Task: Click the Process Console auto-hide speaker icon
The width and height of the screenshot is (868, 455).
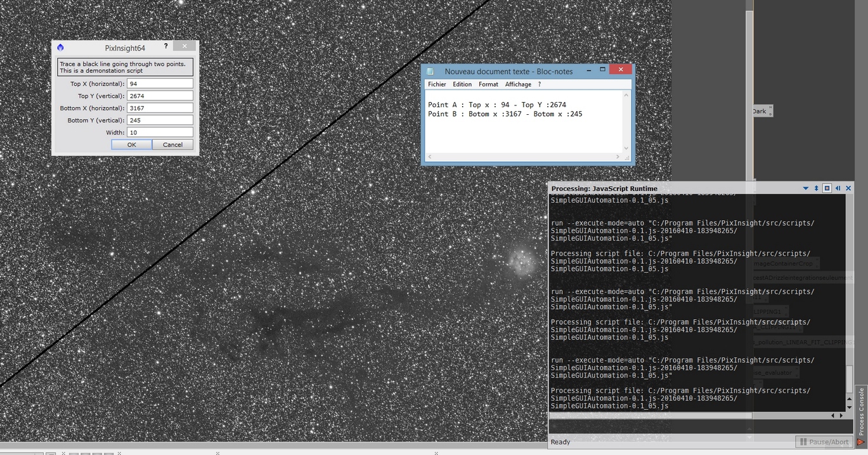Action: [838, 188]
